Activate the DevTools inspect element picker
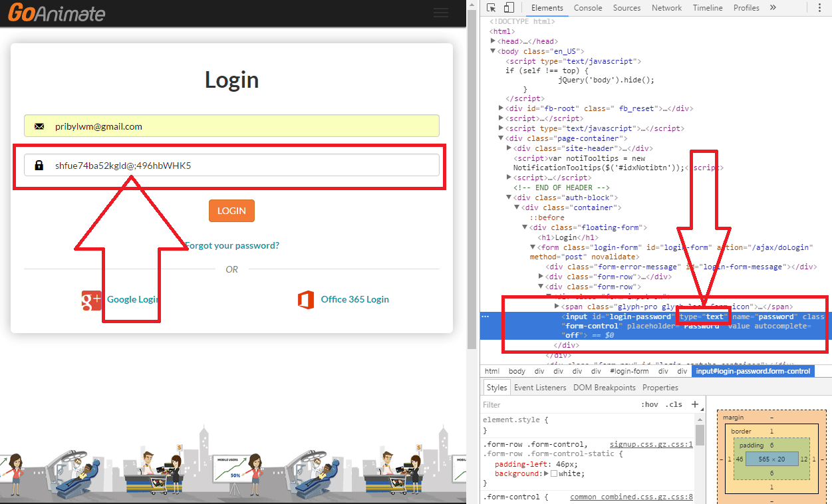 pos(491,8)
